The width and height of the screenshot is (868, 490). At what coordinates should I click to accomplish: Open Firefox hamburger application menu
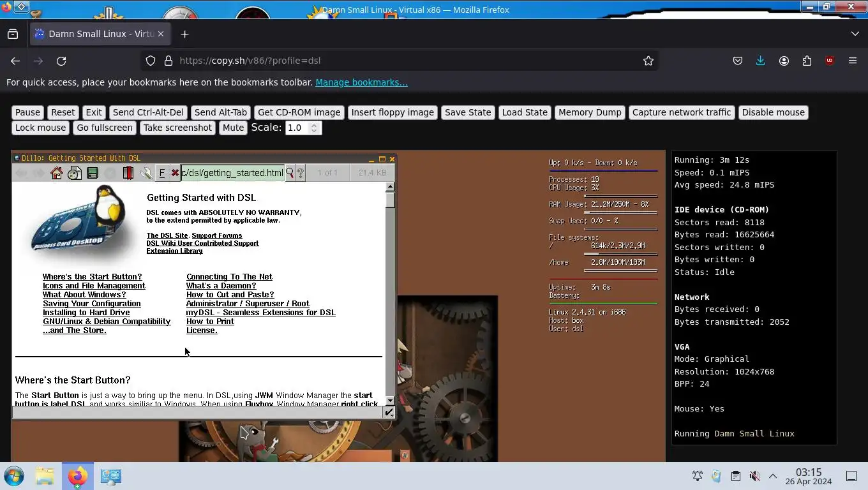point(853,61)
